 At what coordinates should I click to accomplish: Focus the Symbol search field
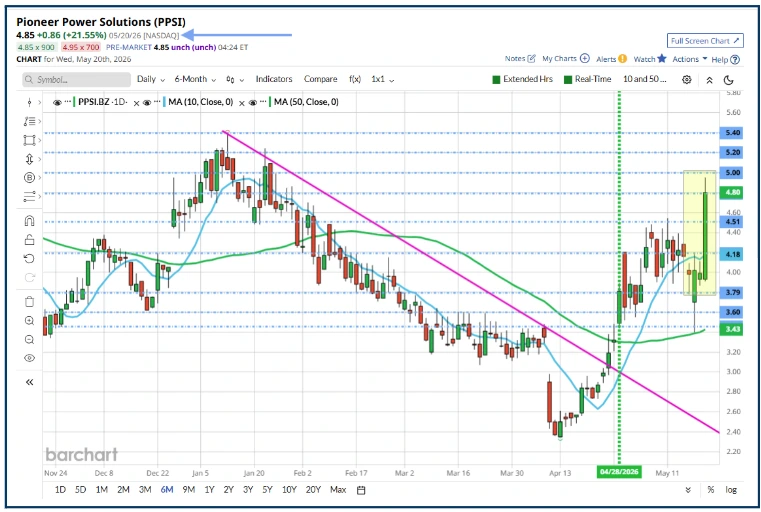(x=77, y=80)
